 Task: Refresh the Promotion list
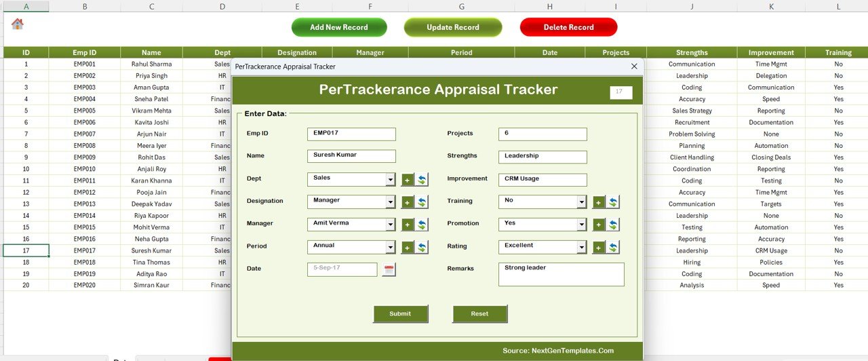coord(613,225)
